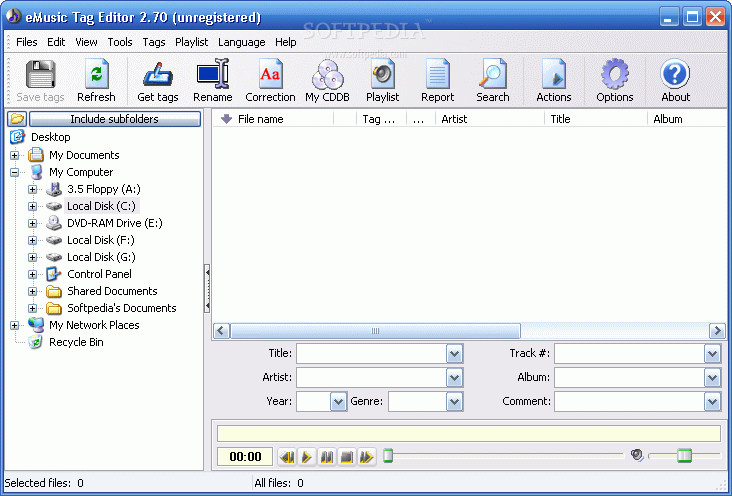Open the Language menu

[x=241, y=42]
